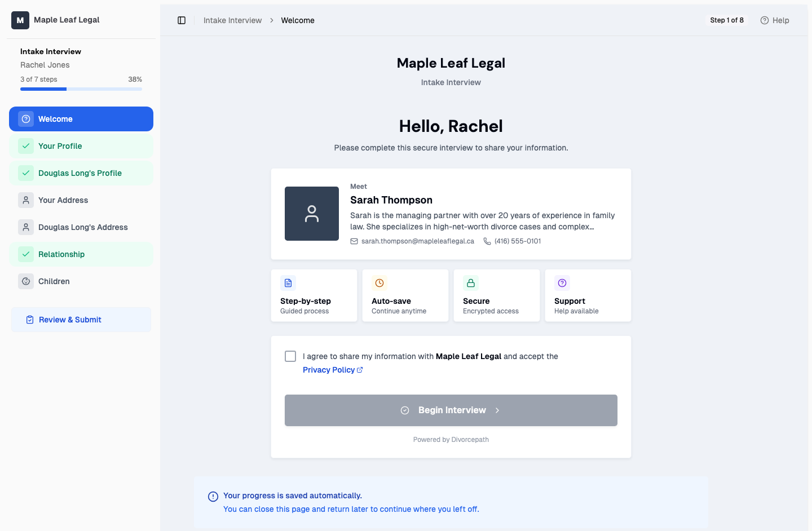This screenshot has width=812, height=531.
Task: Click the face icon beside Children
Action: tap(26, 281)
